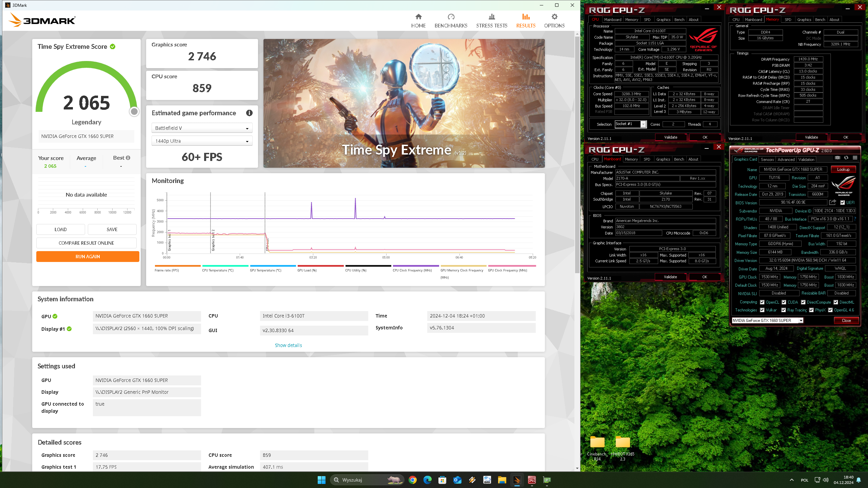This screenshot has width=868, height=488.
Task: Click the RUN AGAIN button
Action: click(87, 257)
